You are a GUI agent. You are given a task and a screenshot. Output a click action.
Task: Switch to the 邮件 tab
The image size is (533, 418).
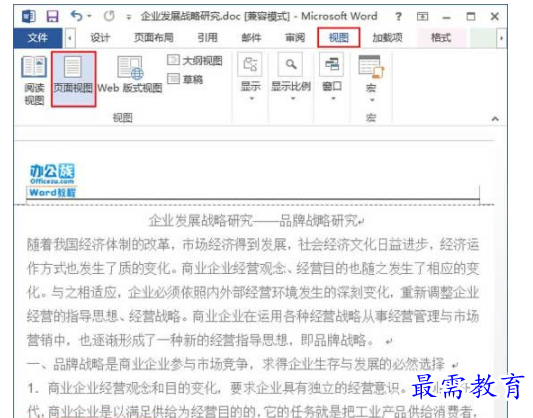(x=251, y=37)
